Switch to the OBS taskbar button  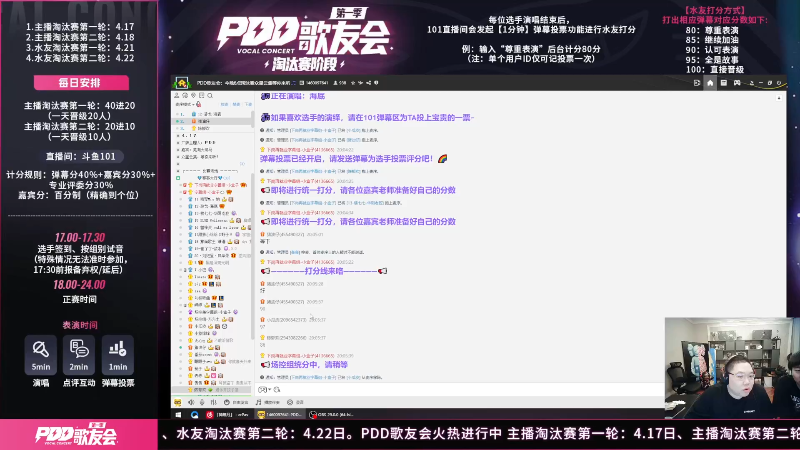pos(332,415)
